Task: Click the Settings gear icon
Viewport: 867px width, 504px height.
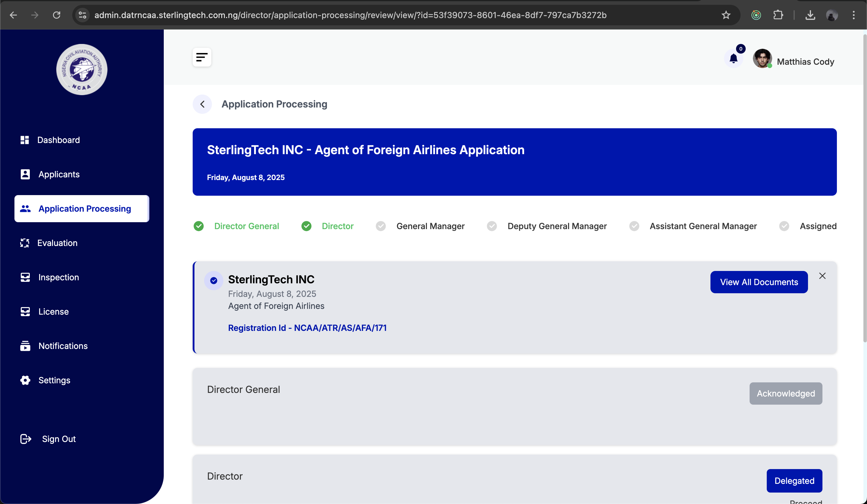Action: [x=25, y=380]
